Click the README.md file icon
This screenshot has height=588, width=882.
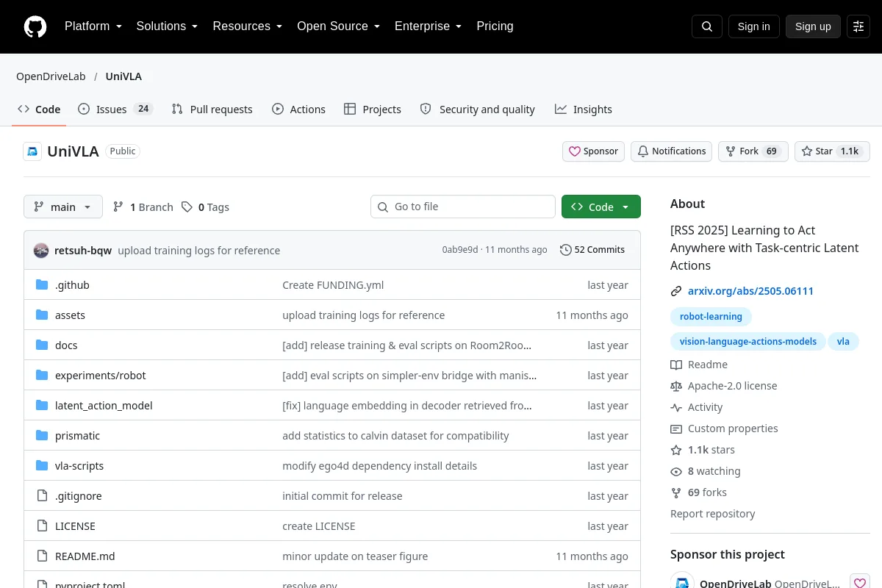42,556
